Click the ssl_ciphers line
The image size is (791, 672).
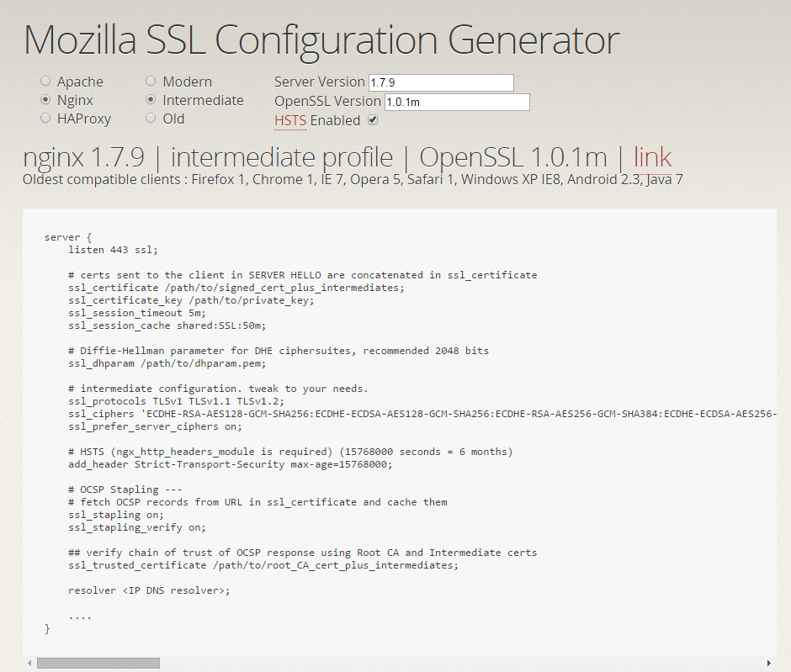[x=422, y=414]
